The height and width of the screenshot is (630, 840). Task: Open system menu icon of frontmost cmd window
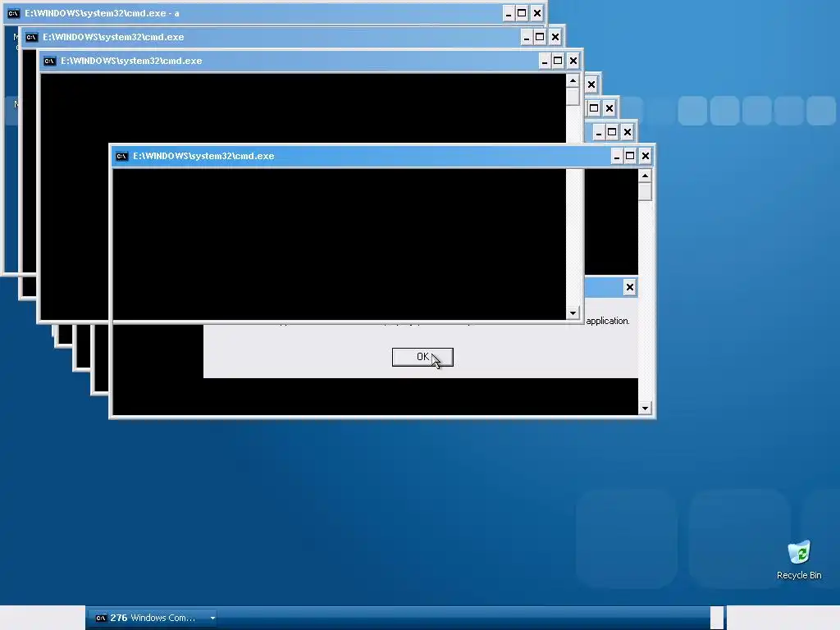pyautogui.click(x=121, y=157)
